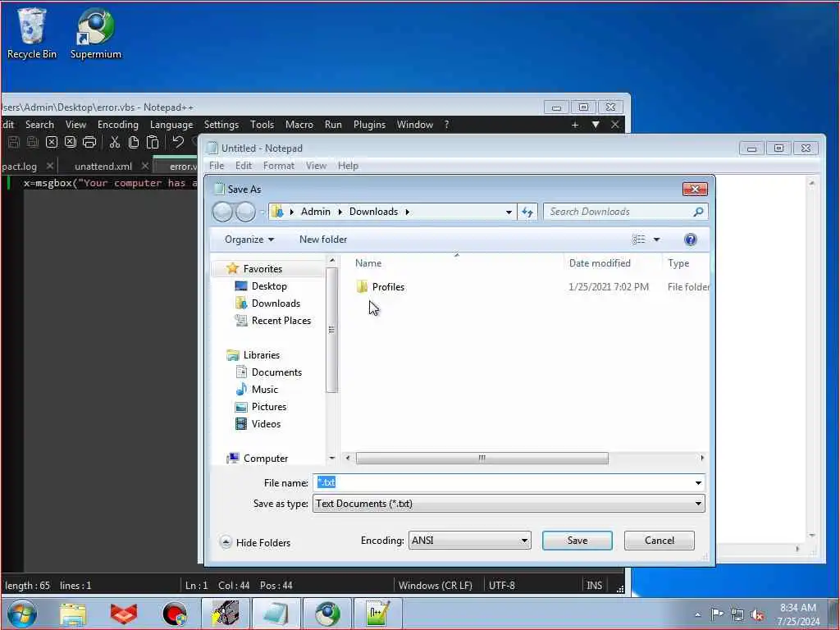Click the Search Downloads field
The width and height of the screenshot is (840, 630).
click(x=619, y=212)
